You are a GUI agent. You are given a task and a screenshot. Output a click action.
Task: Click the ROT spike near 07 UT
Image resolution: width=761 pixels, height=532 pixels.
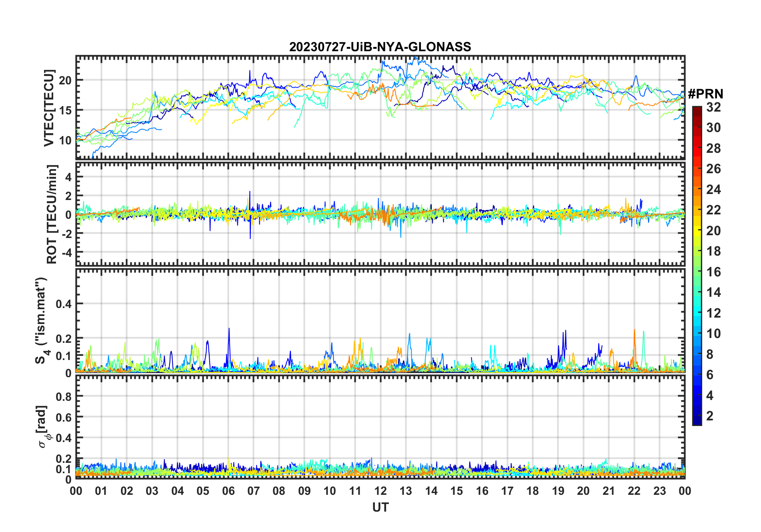pyautogui.click(x=250, y=214)
